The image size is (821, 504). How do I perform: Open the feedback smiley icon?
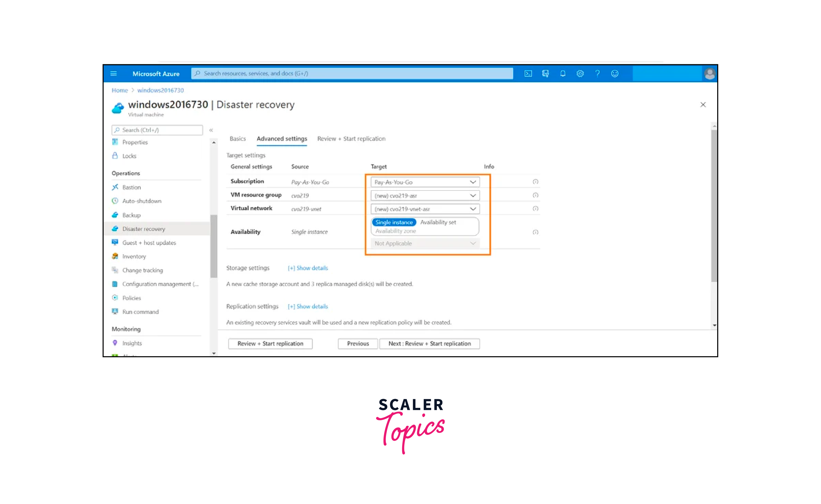tap(615, 74)
